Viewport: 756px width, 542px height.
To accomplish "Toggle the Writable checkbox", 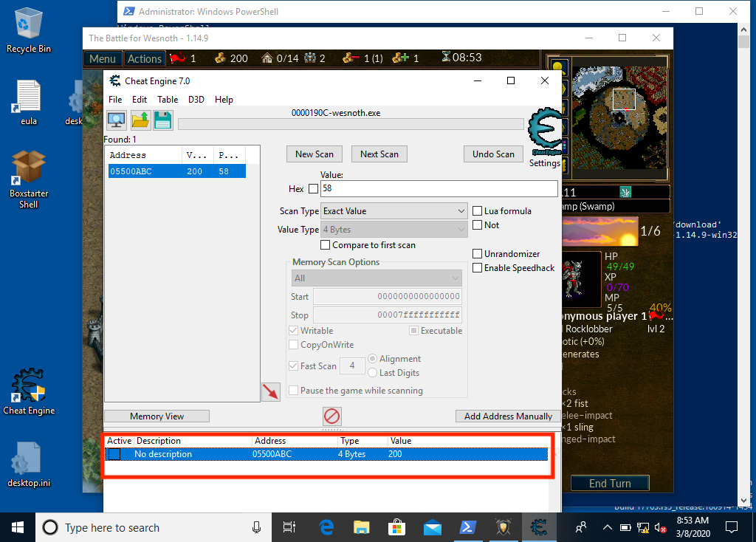I will [x=293, y=330].
